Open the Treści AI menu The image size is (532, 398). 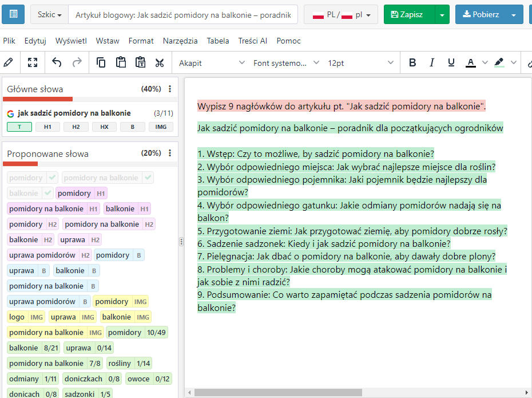coord(253,41)
